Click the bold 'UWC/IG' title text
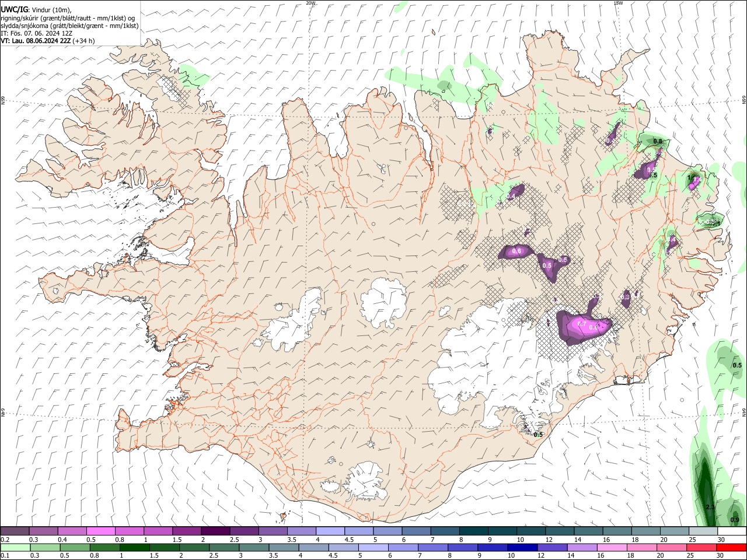The height and width of the screenshot is (560, 747). 14,9
